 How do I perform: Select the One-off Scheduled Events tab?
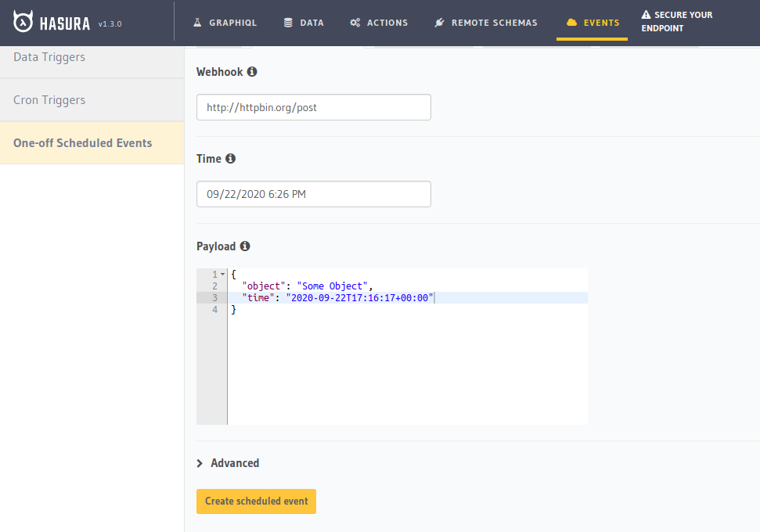[82, 142]
